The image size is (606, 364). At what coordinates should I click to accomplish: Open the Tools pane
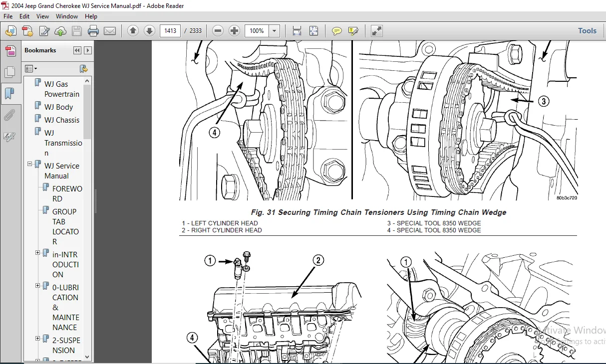(587, 31)
